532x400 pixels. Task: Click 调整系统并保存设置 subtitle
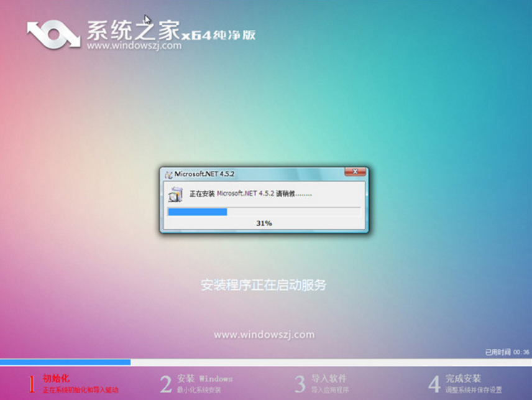(474, 390)
